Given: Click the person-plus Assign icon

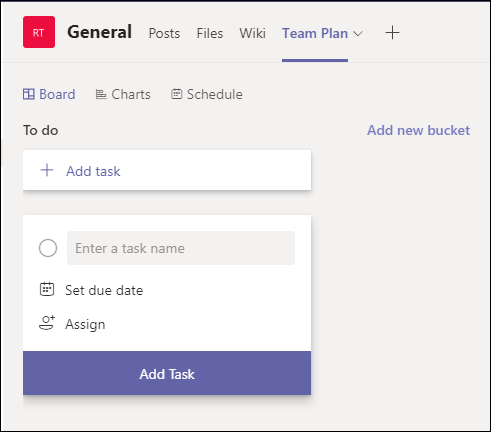Looking at the screenshot, I should 47,323.
